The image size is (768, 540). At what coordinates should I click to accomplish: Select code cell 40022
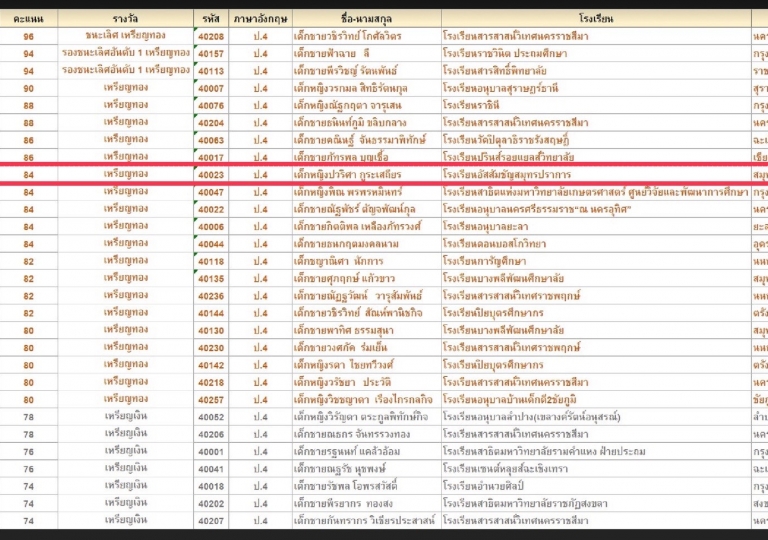point(211,209)
